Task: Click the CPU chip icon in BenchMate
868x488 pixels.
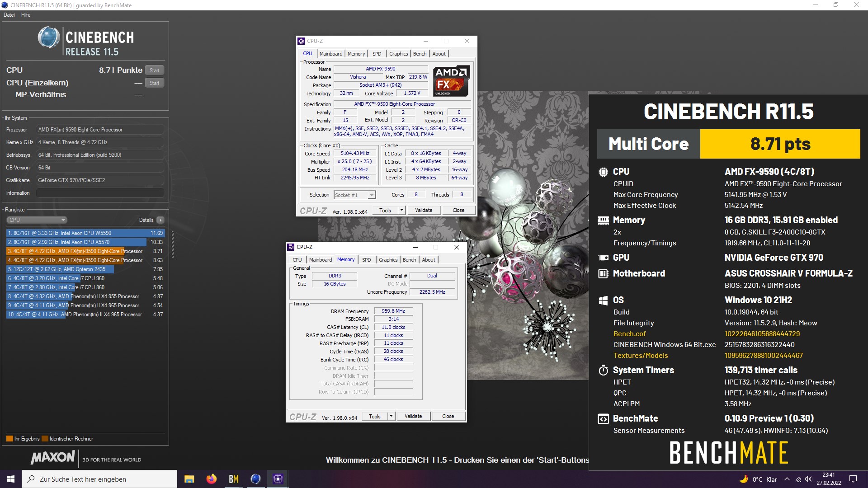Action: pos(603,172)
